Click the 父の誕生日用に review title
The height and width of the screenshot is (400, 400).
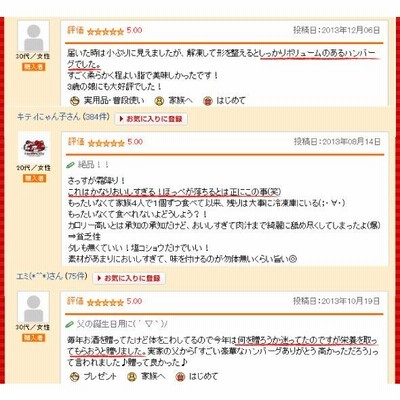(122, 323)
